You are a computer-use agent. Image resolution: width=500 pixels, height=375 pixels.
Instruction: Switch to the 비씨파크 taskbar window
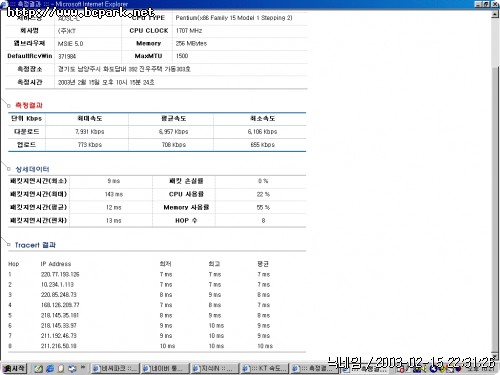coord(115,368)
